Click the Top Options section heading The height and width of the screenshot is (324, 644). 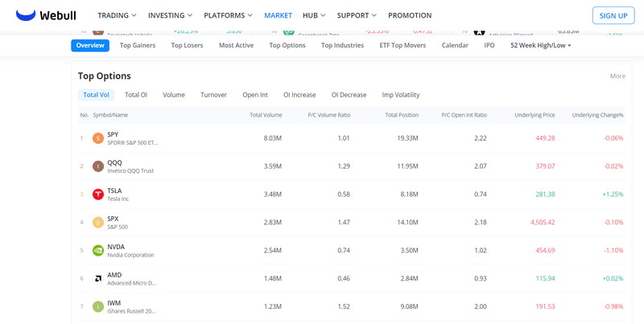[105, 76]
